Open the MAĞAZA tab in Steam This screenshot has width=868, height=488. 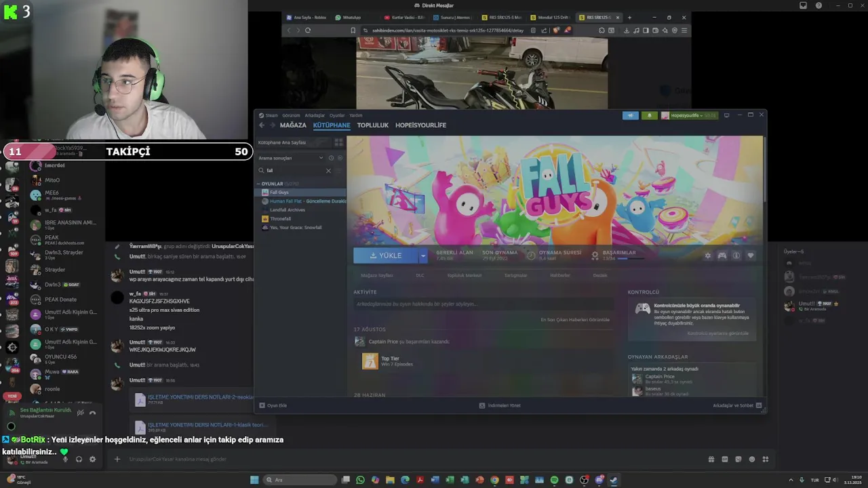coord(293,125)
